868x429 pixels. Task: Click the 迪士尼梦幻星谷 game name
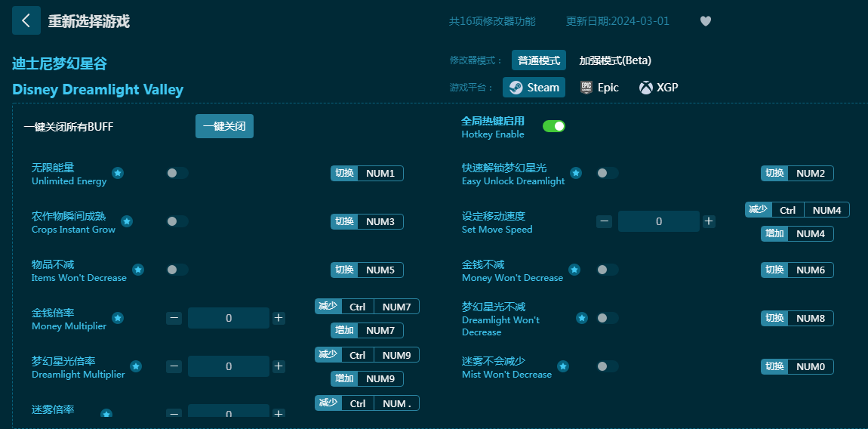(60, 63)
